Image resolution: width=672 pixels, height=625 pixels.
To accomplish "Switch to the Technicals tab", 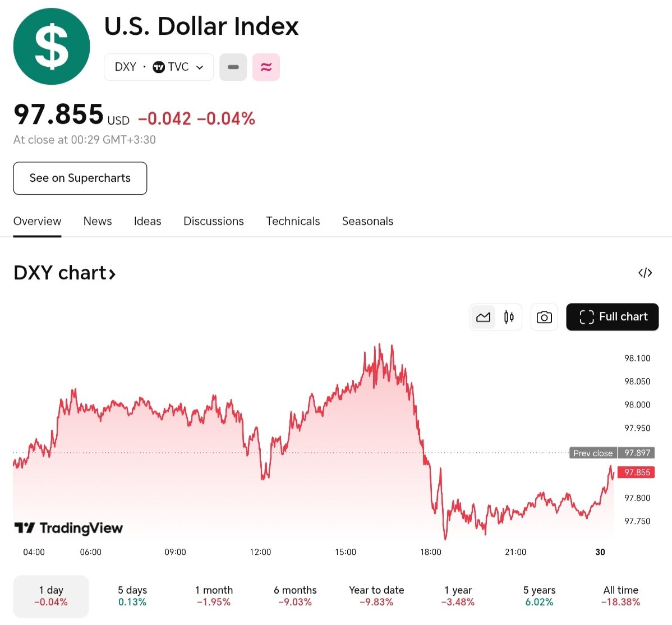I will coord(293,221).
